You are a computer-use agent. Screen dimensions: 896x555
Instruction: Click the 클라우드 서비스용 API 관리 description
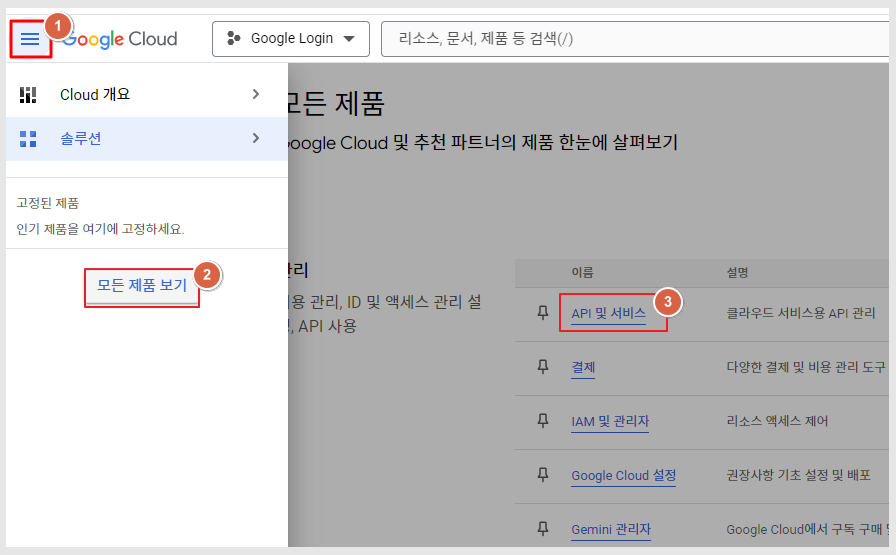click(x=801, y=313)
